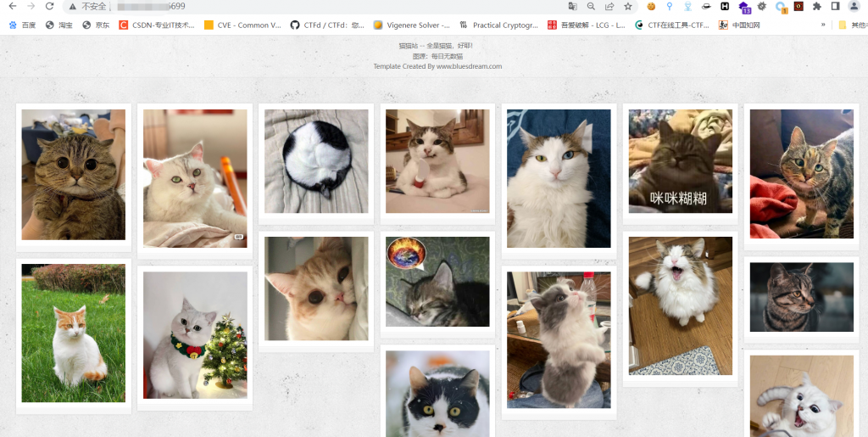The image size is (868, 437).
Task: Click the address bar URL field
Action: point(339,6)
